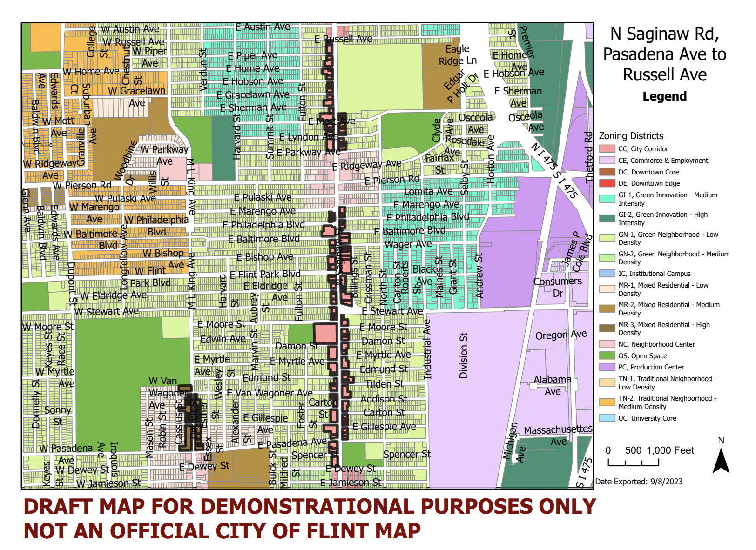
Task: Click the Zoning Districts legend heading
Action: 631,136
